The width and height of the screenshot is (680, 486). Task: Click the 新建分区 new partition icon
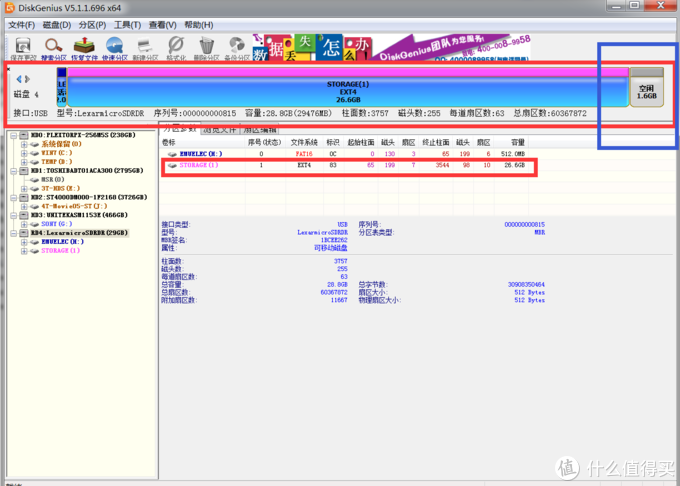(x=145, y=49)
